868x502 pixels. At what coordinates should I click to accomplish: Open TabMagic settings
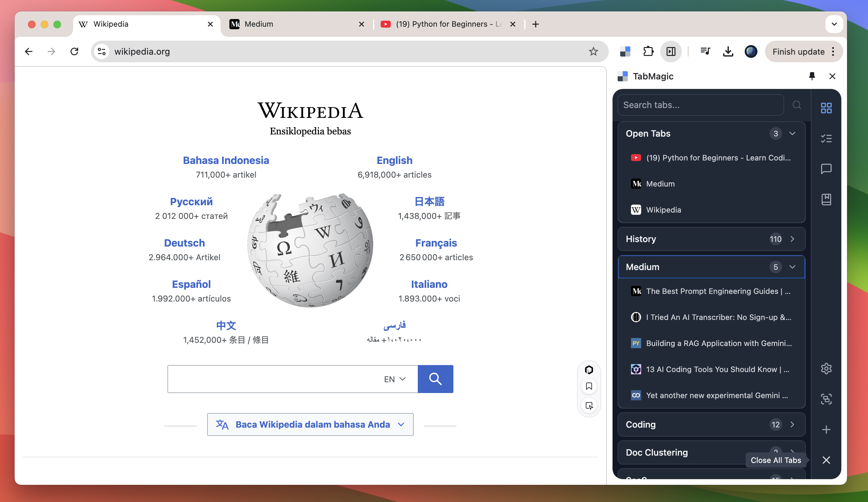(x=826, y=369)
